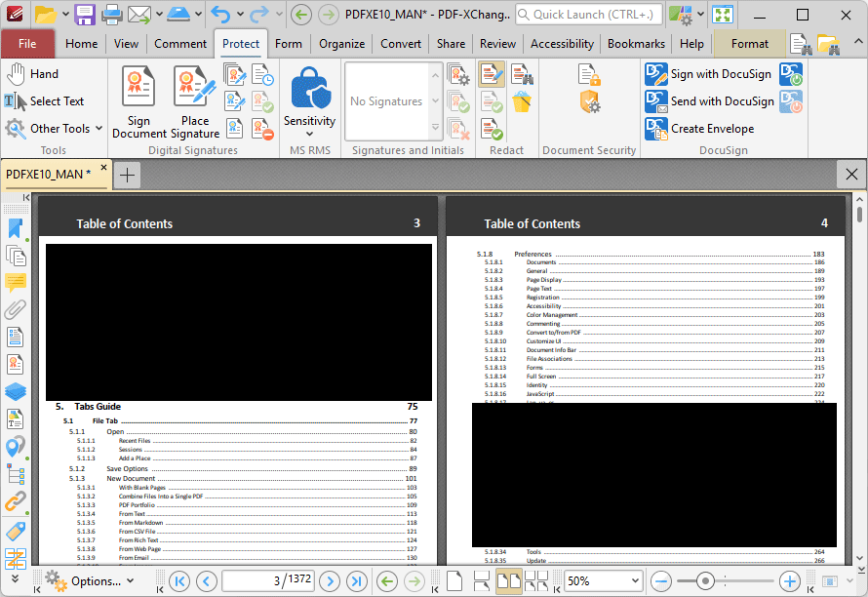Image resolution: width=868 pixels, height=597 pixels.
Task: Go to last page button
Action: coord(357,581)
